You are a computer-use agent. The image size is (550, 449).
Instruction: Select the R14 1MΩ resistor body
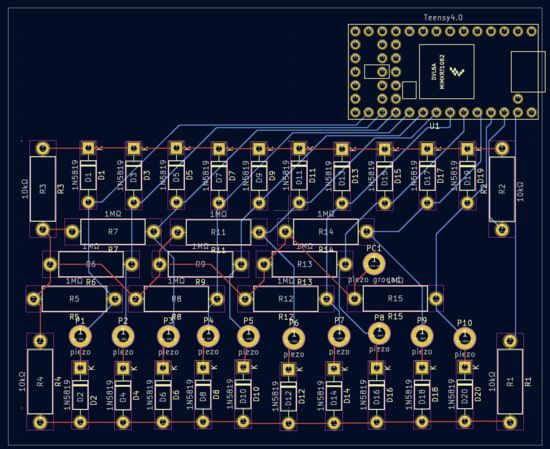pos(326,232)
